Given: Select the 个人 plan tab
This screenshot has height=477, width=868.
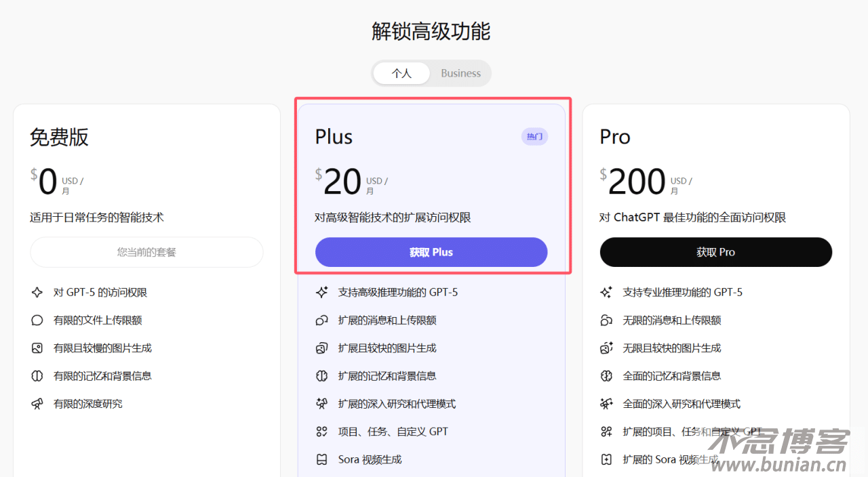Looking at the screenshot, I should pos(401,73).
